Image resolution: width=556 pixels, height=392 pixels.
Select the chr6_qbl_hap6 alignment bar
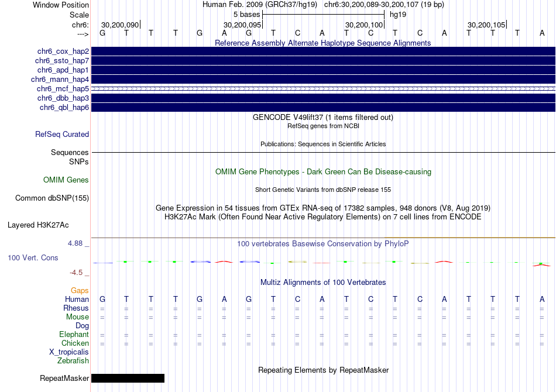323,108
